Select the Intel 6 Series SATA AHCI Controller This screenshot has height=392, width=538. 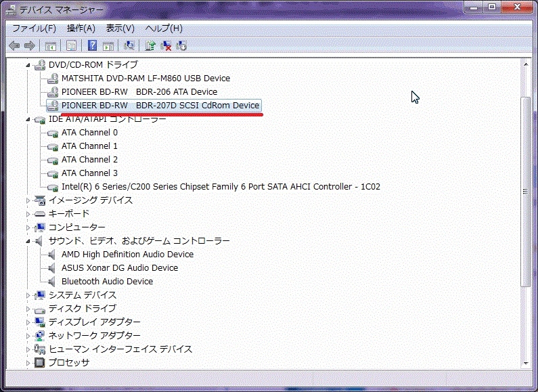[221, 187]
